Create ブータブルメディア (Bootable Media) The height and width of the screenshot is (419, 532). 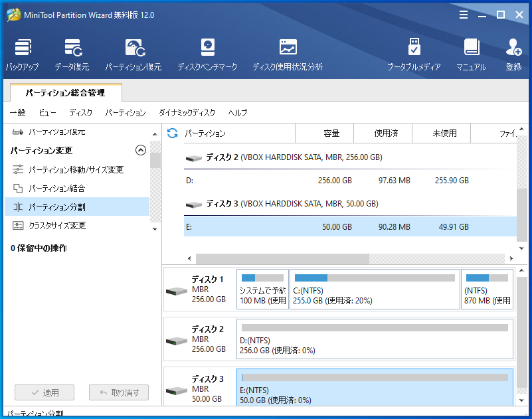tap(414, 54)
